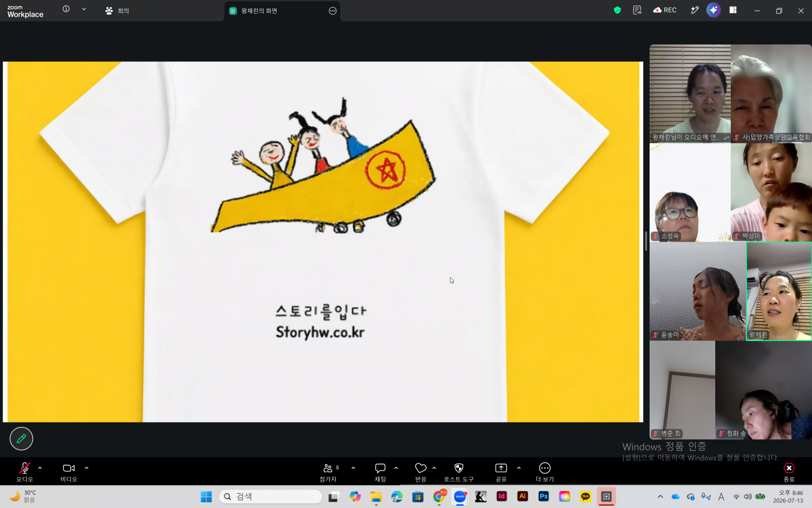Click the cloud REC recording indicator

(x=665, y=10)
